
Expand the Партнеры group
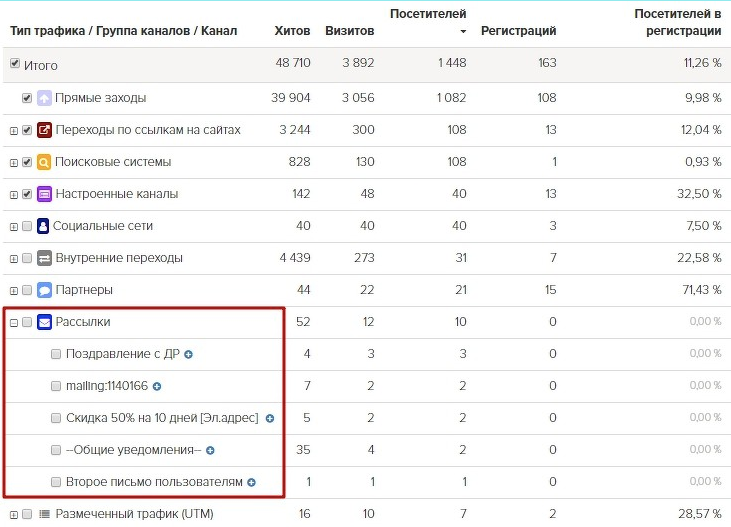pos(14,291)
